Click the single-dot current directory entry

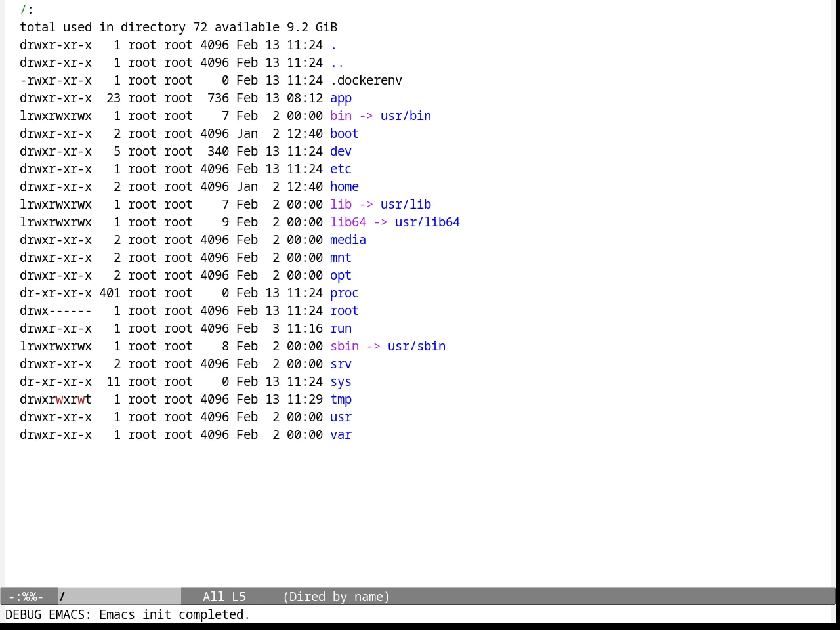pyautogui.click(x=333, y=45)
